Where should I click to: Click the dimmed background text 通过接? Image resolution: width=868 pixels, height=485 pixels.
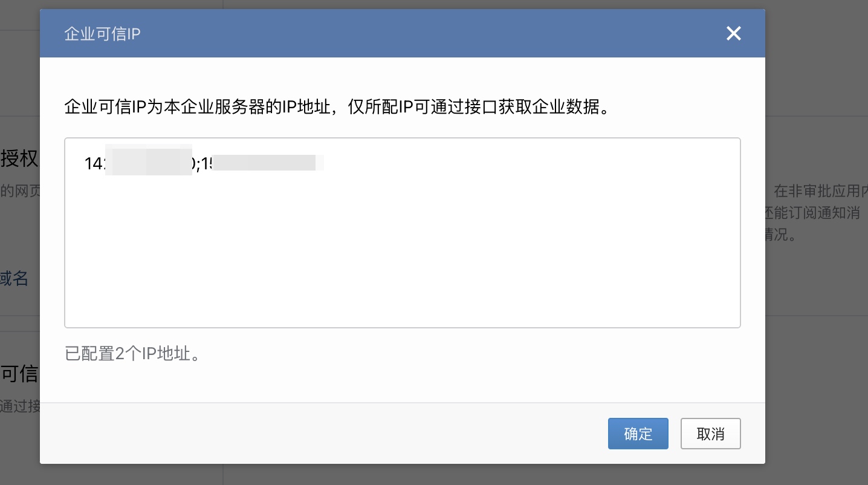click(x=20, y=406)
